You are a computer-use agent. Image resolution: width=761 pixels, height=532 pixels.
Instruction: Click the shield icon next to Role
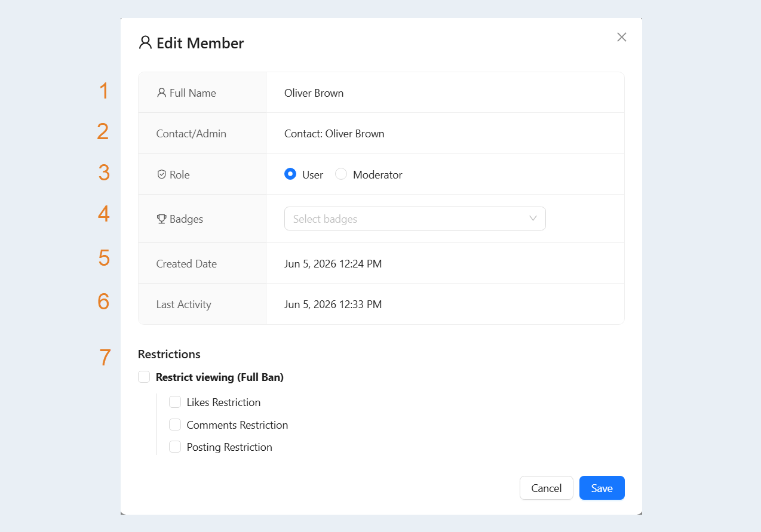(x=161, y=174)
